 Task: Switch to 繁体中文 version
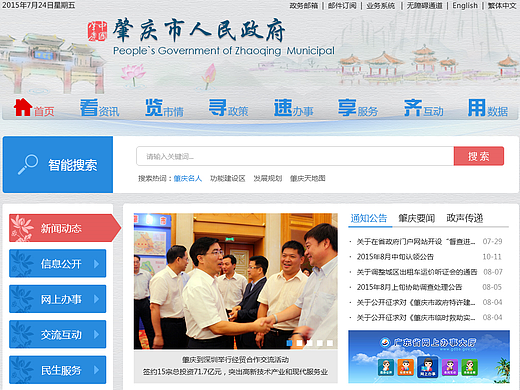click(502, 6)
